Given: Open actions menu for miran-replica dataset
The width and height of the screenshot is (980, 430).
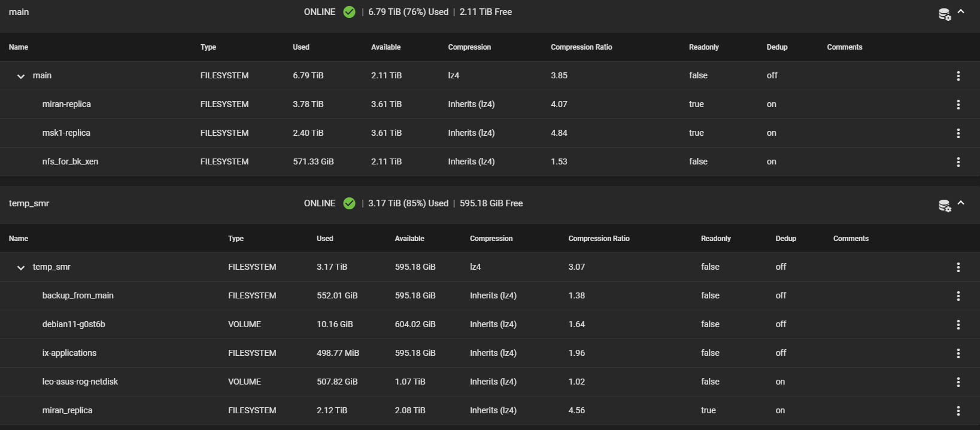Looking at the screenshot, I should (x=958, y=105).
